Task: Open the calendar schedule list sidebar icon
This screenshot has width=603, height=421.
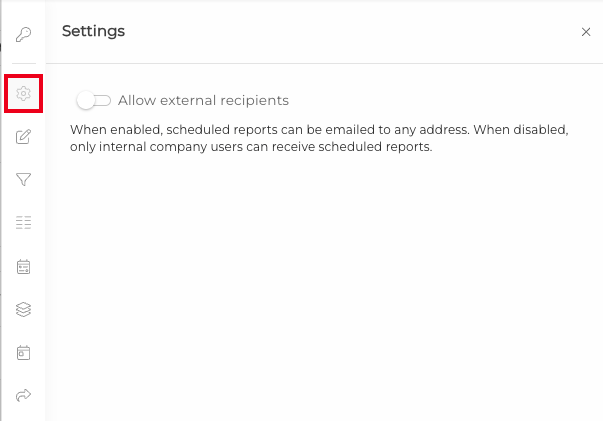Action: point(23,266)
